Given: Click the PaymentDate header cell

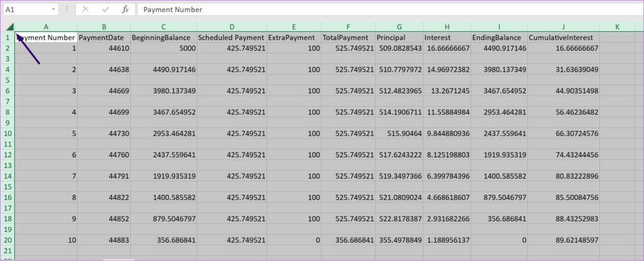Looking at the screenshot, I should click(104, 38).
